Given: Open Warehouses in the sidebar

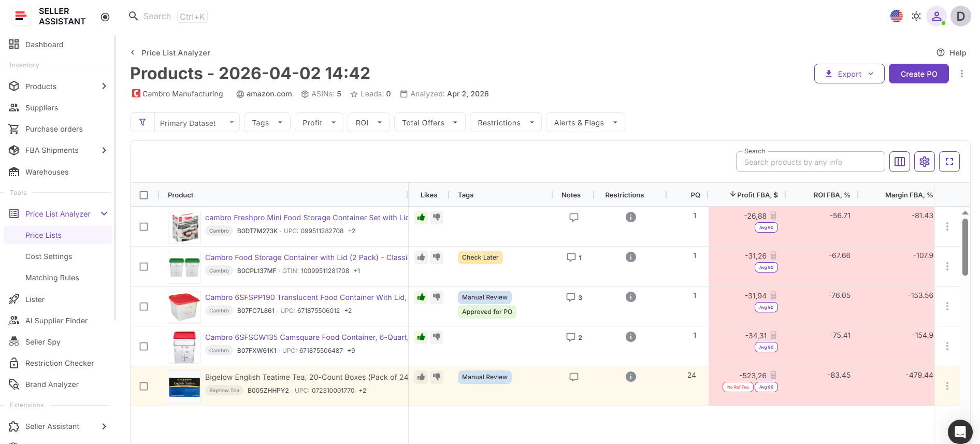Looking at the screenshot, I should pyautogui.click(x=47, y=172).
